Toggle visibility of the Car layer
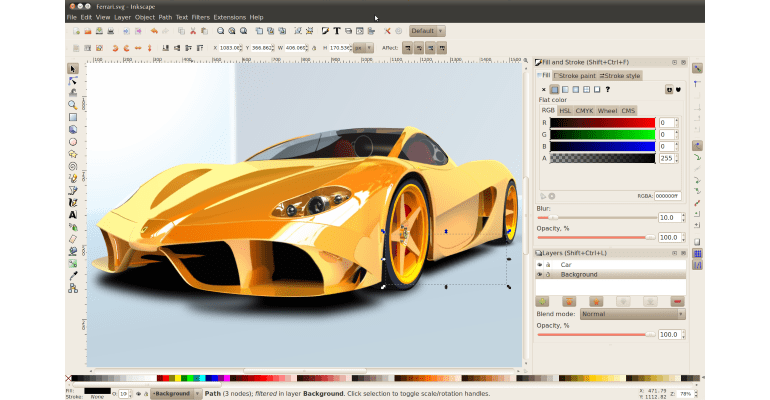 pyautogui.click(x=540, y=265)
